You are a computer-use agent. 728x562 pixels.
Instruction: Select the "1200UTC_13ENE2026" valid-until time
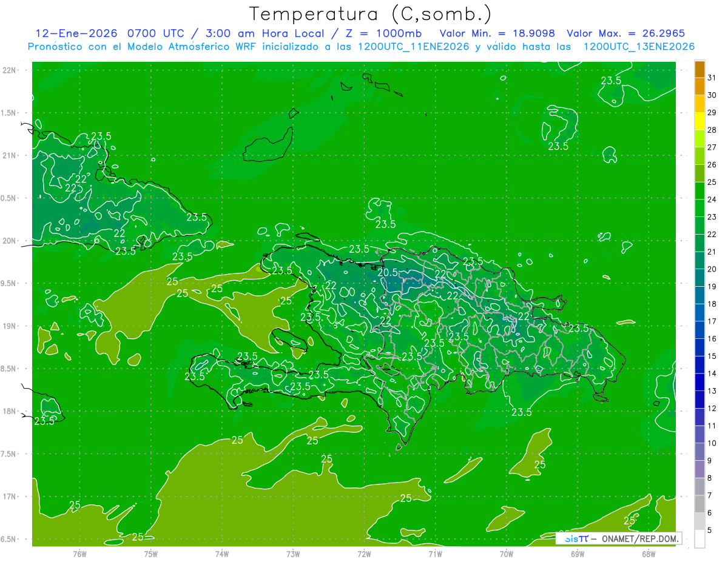click(639, 47)
